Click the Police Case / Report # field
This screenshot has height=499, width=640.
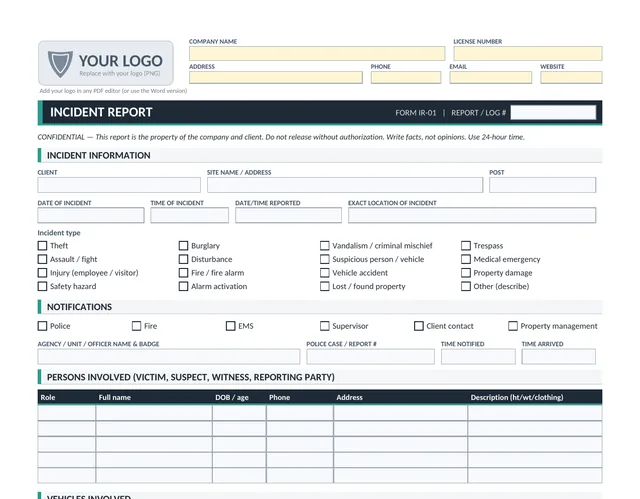pyautogui.click(x=370, y=357)
